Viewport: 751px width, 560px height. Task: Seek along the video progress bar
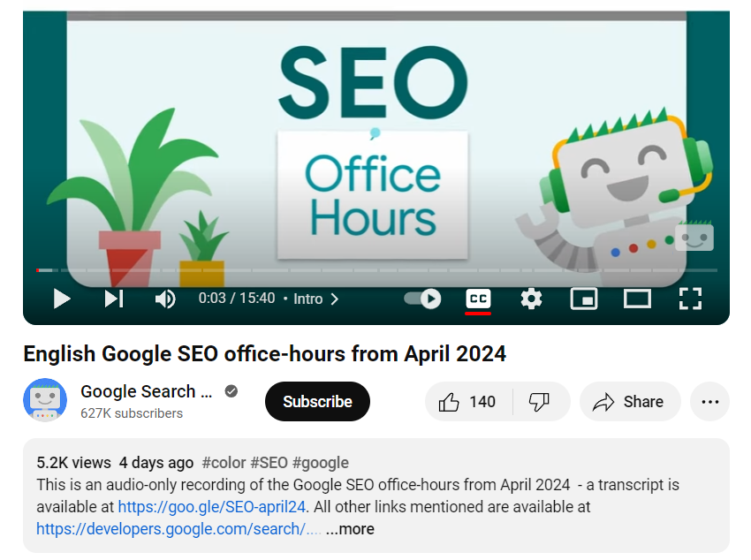point(376,270)
